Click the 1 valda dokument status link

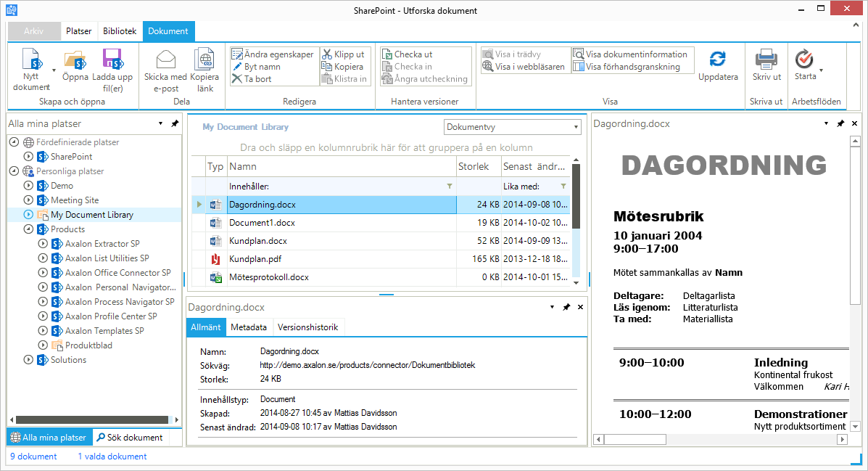(112, 456)
